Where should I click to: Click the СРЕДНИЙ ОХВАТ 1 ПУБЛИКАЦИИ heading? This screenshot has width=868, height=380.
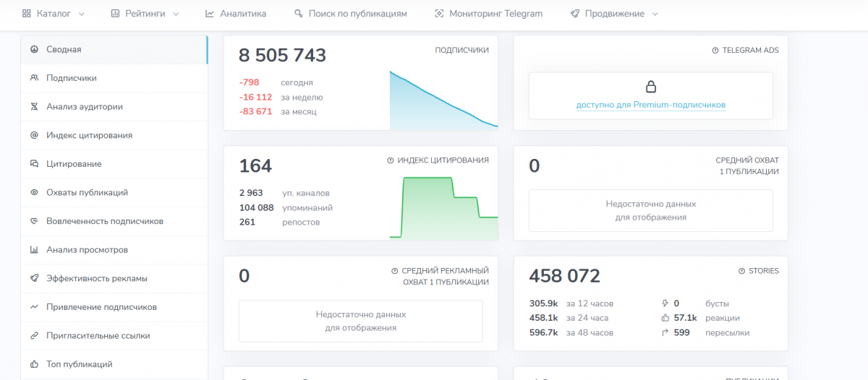coord(747,165)
